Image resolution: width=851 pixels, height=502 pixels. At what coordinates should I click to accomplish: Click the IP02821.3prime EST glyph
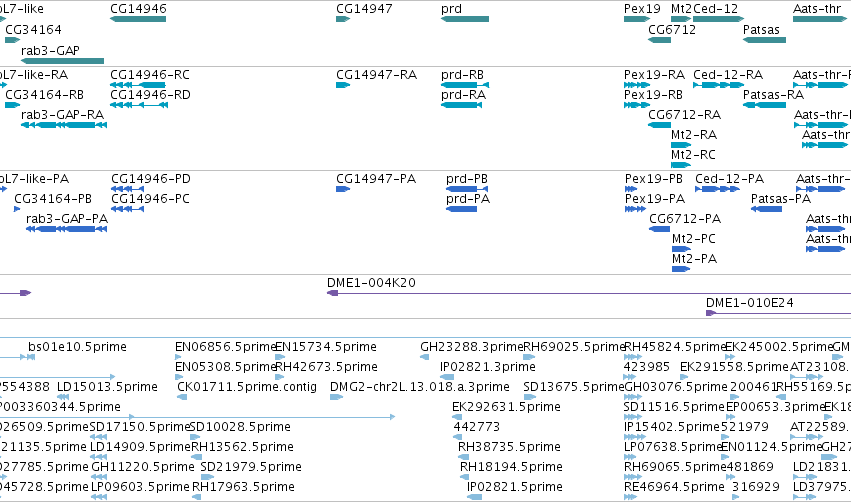(447, 377)
